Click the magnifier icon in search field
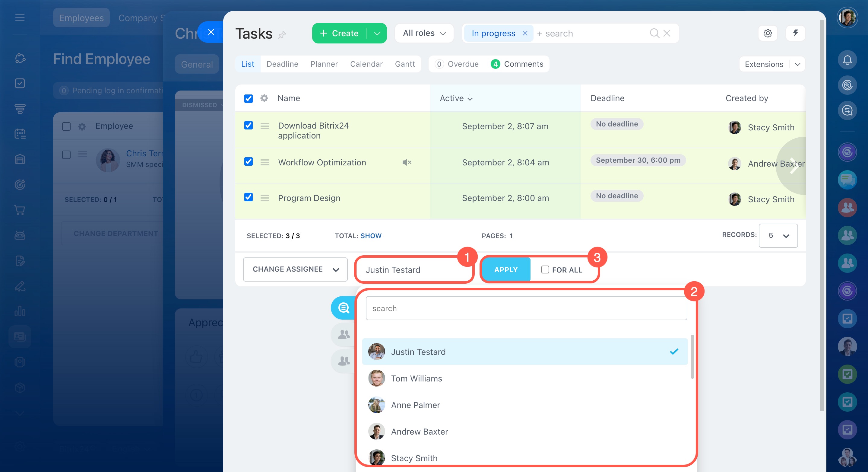The width and height of the screenshot is (868, 472). (x=654, y=33)
